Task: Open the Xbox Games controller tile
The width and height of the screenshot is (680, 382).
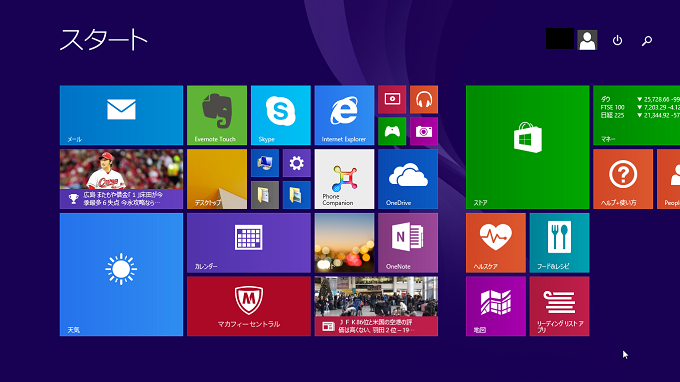Action: click(x=392, y=131)
